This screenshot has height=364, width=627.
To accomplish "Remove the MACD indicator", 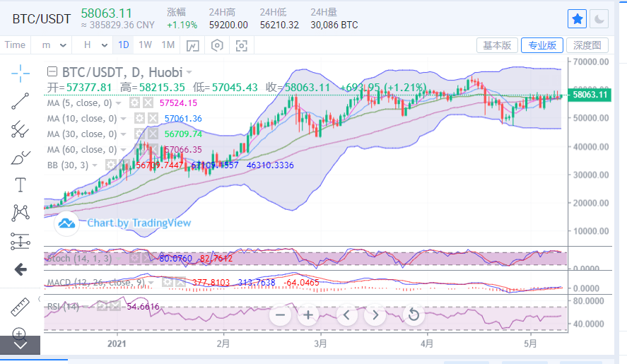I will (x=180, y=283).
